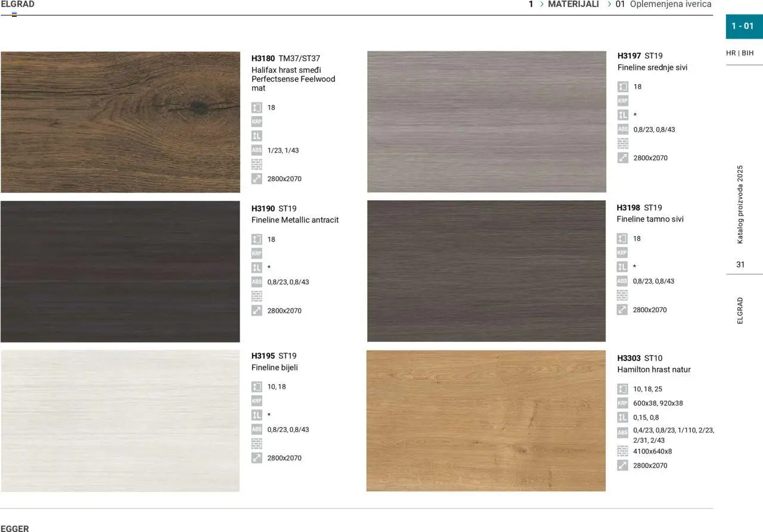Click the ABS icon for H3190 Fineline Metallic antracit

[257, 282]
